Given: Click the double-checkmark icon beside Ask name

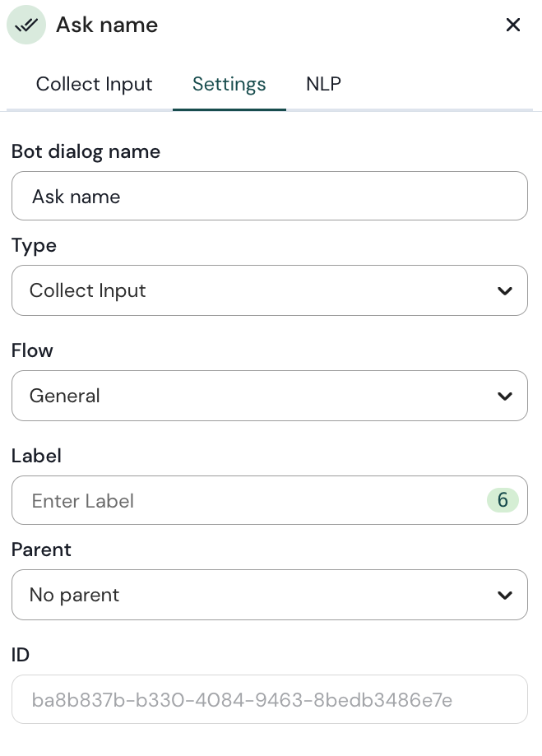Looking at the screenshot, I should tap(26, 26).
